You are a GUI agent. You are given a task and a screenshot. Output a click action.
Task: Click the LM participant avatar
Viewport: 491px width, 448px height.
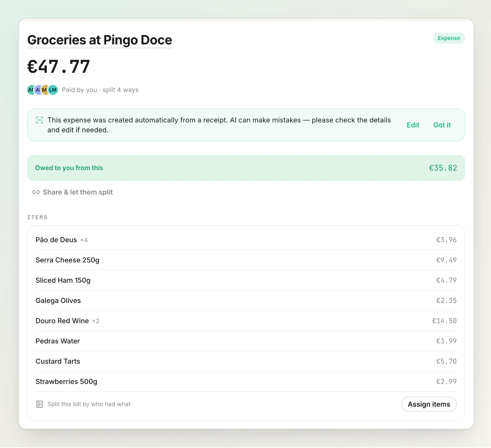(53, 90)
